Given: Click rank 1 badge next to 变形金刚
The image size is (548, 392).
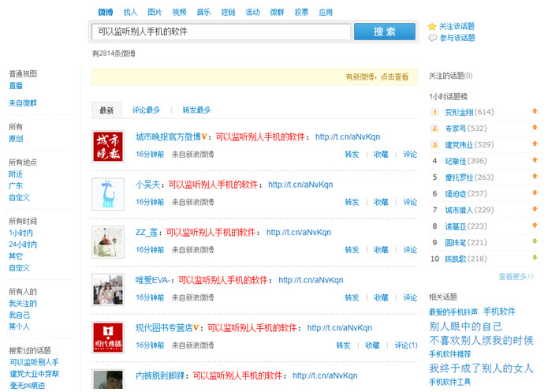Looking at the screenshot, I should [434, 112].
